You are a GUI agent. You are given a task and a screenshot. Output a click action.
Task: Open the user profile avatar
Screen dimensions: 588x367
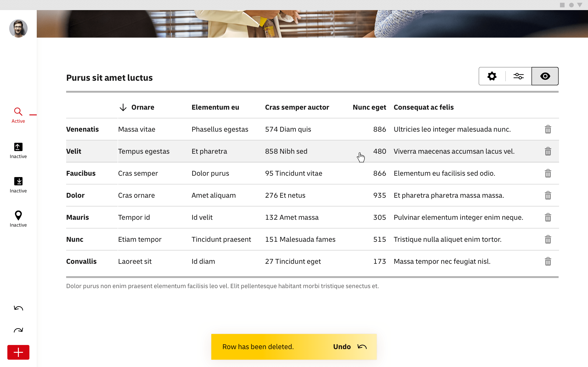pos(18,28)
